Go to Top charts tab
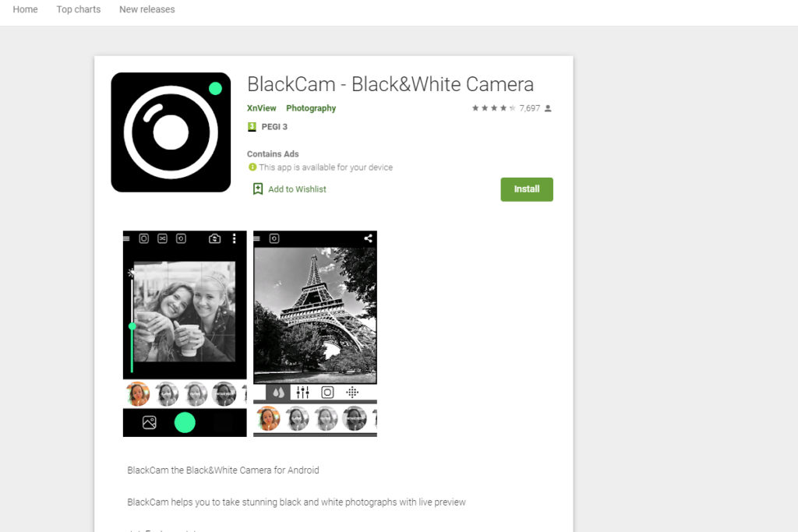 79,9
